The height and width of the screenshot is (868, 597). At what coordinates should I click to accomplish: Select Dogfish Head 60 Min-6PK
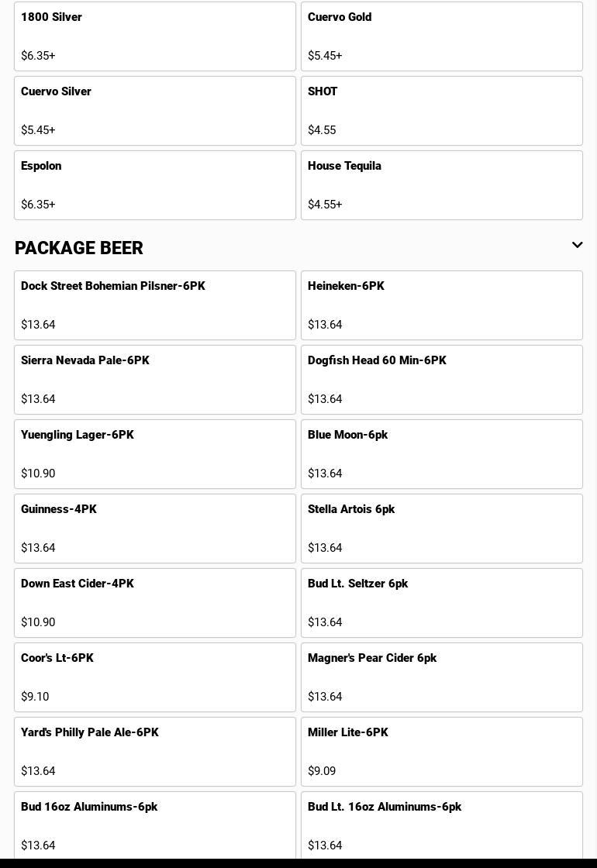(x=441, y=380)
